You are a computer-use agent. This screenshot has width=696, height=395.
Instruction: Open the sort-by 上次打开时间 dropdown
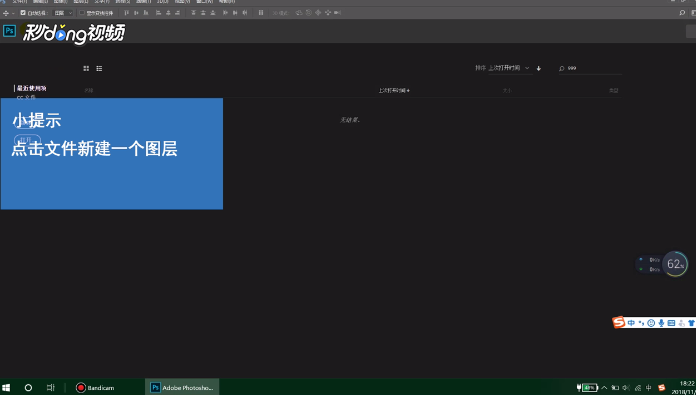[509, 68]
